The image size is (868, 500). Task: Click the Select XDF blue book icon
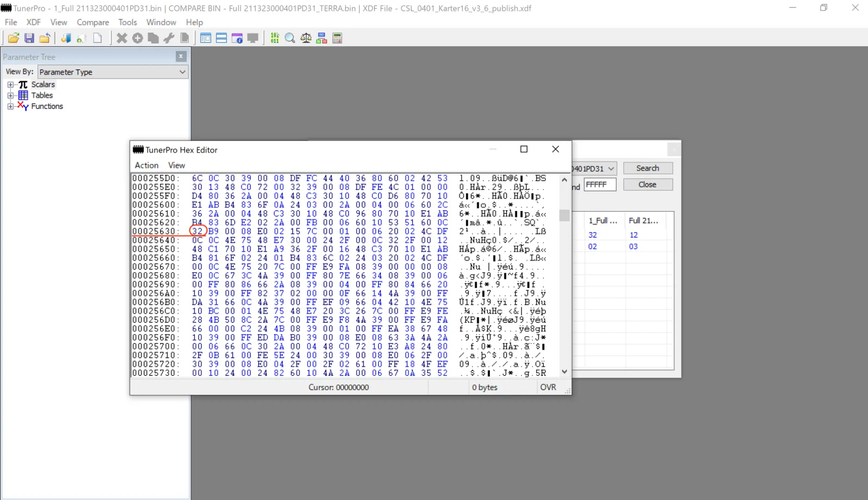click(x=66, y=38)
